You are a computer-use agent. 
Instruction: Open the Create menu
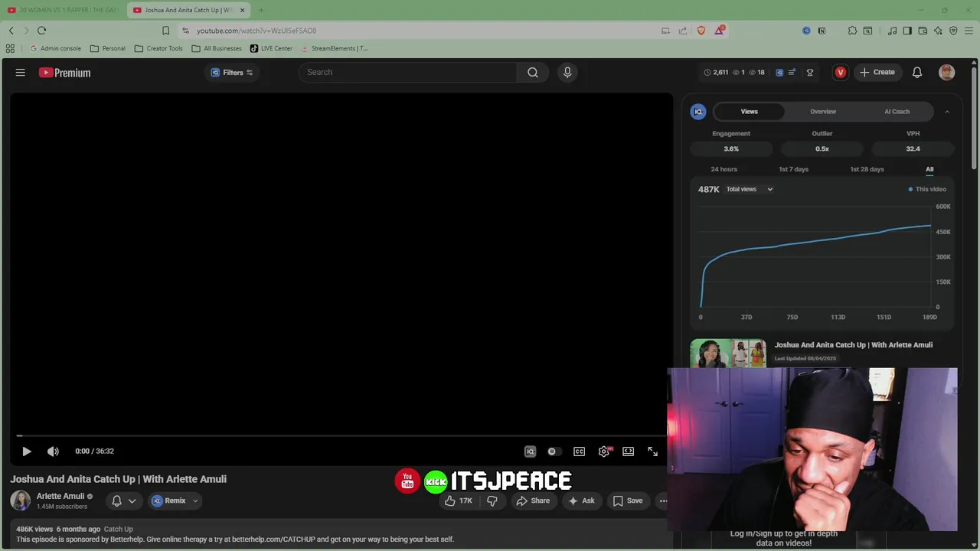coord(877,72)
